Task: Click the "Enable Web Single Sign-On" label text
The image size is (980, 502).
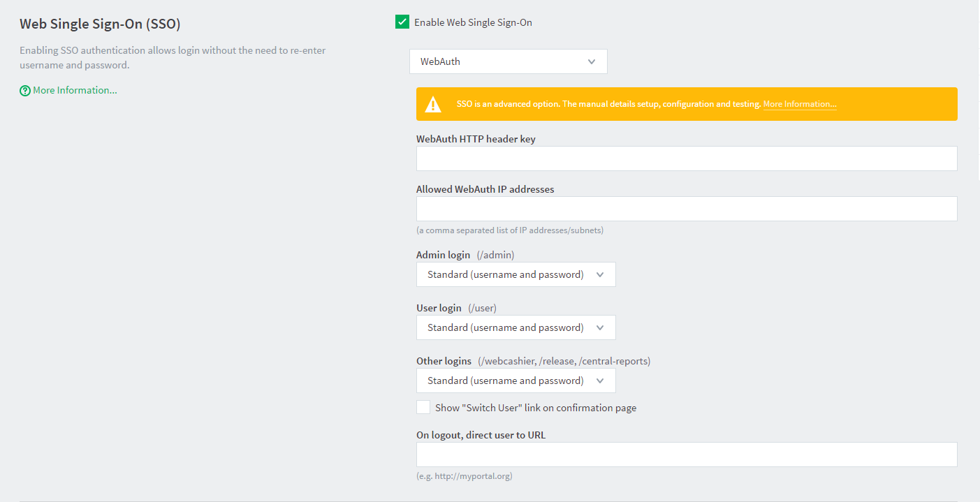Action: pyautogui.click(x=473, y=22)
